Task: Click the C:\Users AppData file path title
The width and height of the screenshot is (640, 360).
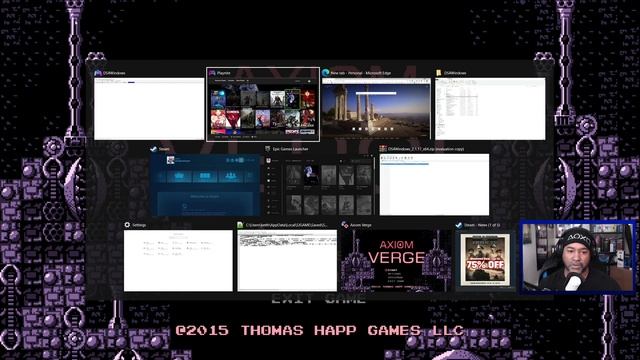Action: coord(287,225)
